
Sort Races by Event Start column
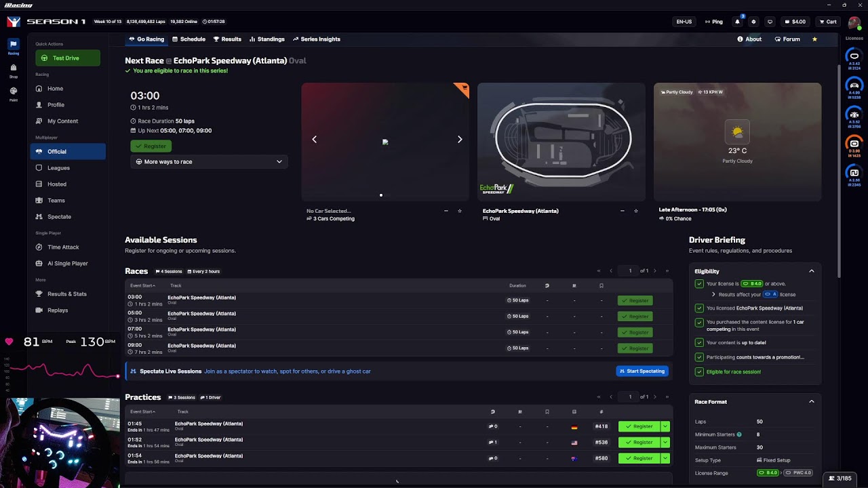(x=142, y=285)
